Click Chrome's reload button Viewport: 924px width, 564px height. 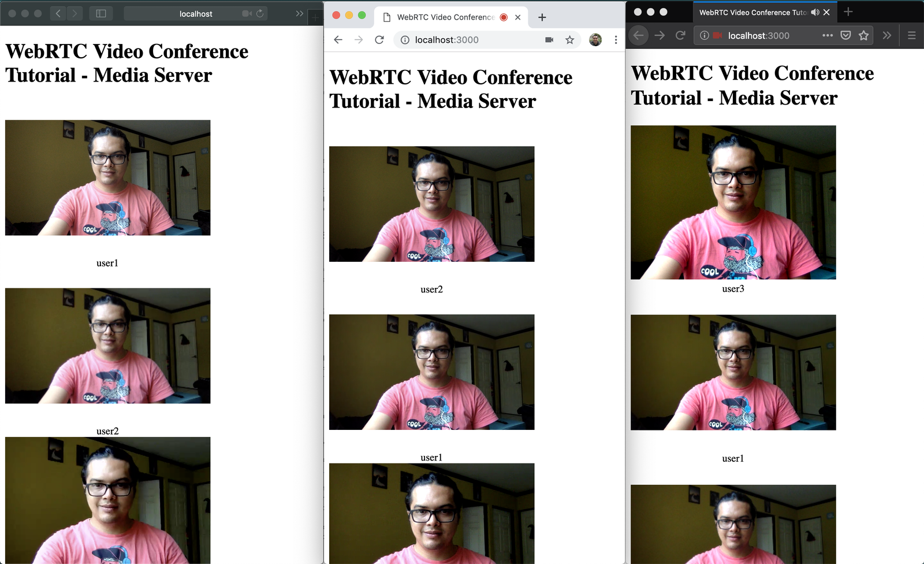pos(379,40)
